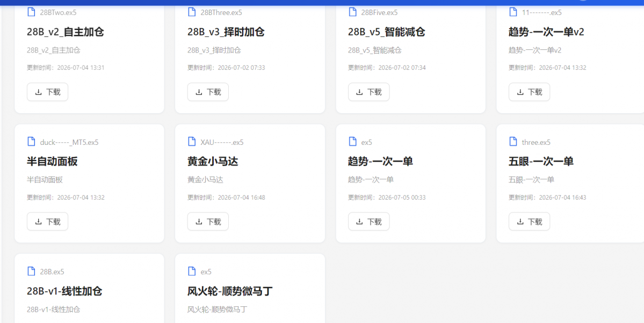Click the filename 28BFive.ex5
Screen dimensions: 644x323
[x=380, y=12]
